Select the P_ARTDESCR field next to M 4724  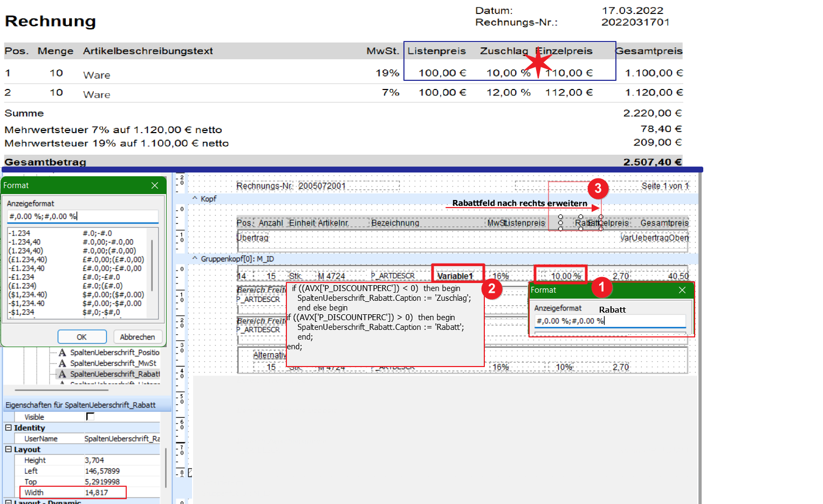tap(393, 276)
